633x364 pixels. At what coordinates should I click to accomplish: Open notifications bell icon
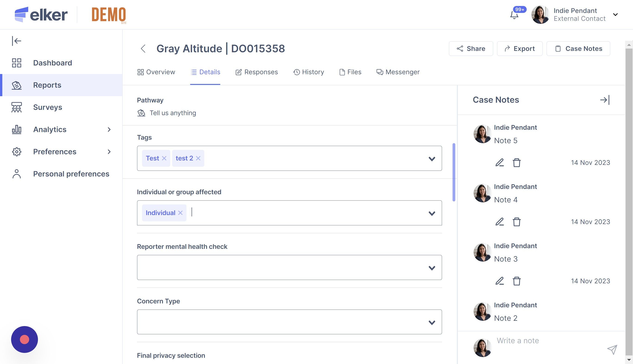514,15
